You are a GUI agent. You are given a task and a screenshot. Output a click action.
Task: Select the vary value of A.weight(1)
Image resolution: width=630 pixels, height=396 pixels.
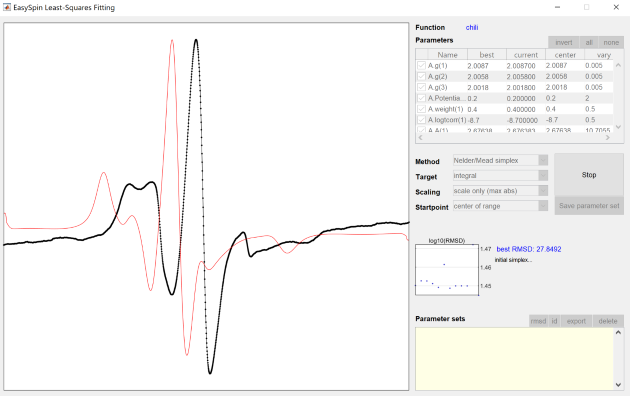590,109
